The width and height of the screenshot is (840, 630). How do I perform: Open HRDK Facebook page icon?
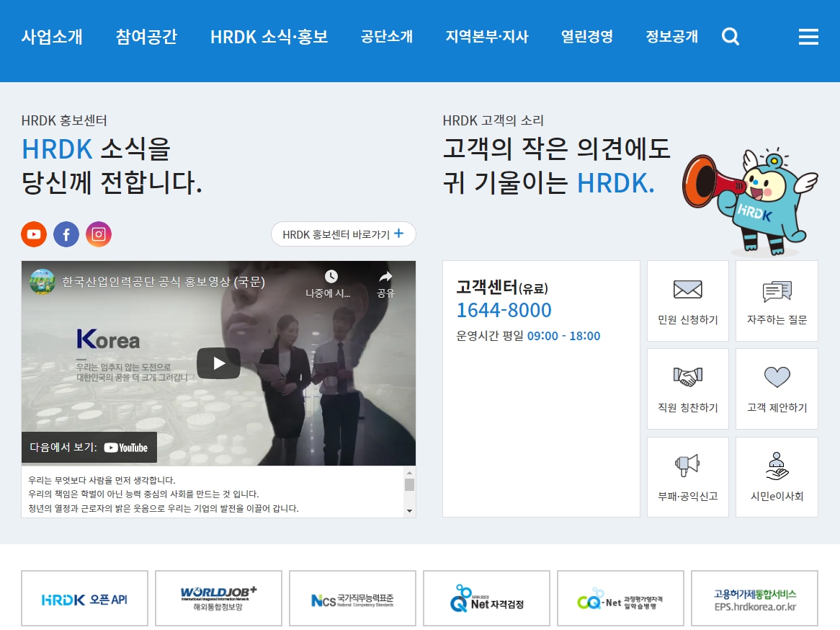coord(66,234)
